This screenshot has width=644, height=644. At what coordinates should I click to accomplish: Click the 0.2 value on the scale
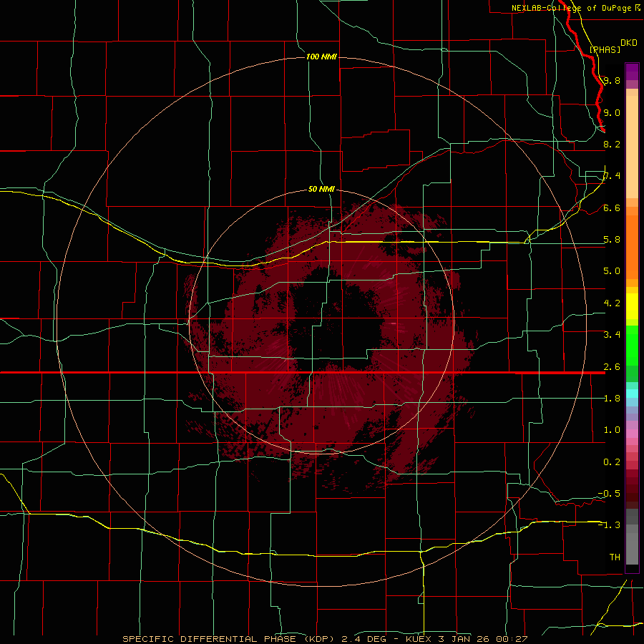pyautogui.click(x=612, y=462)
